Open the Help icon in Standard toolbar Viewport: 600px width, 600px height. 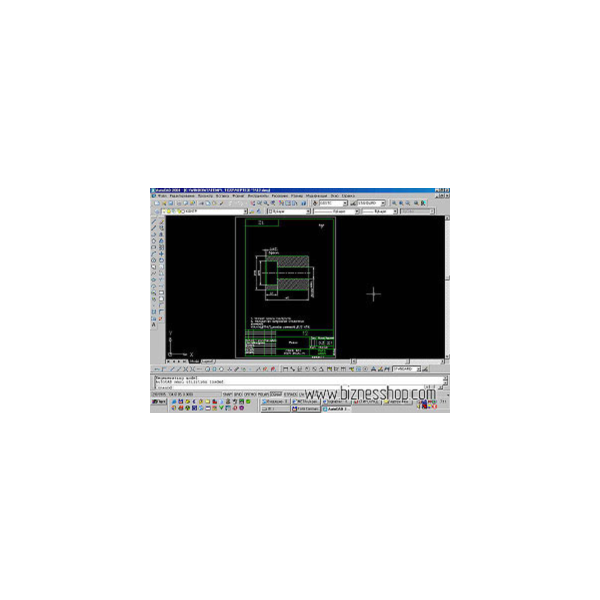pyautogui.click(x=304, y=203)
